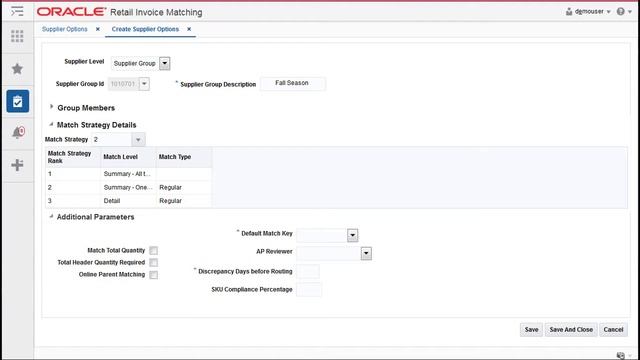The height and width of the screenshot is (360, 640).
Task: Click the Match Strategy Rank column header
Action: [73, 157]
